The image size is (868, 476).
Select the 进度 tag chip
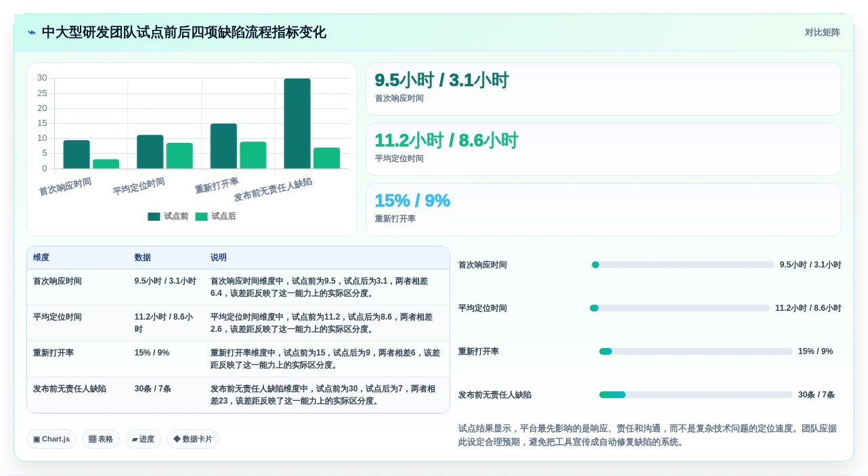tap(143, 439)
